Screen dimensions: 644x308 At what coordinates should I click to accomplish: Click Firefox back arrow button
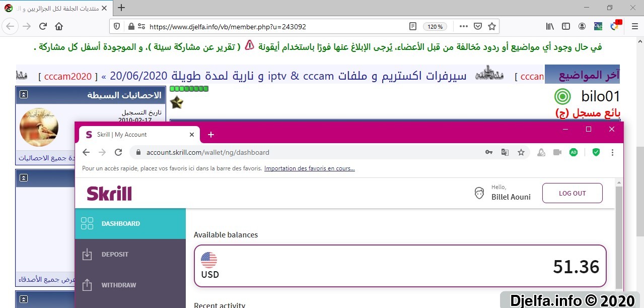[11, 26]
